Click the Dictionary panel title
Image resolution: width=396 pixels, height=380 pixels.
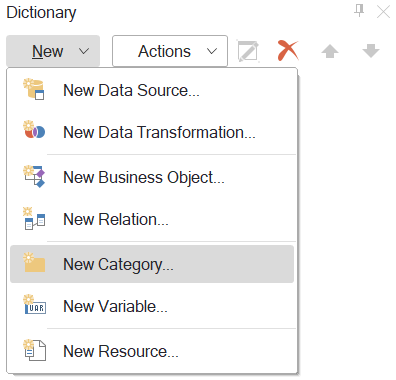point(41,13)
